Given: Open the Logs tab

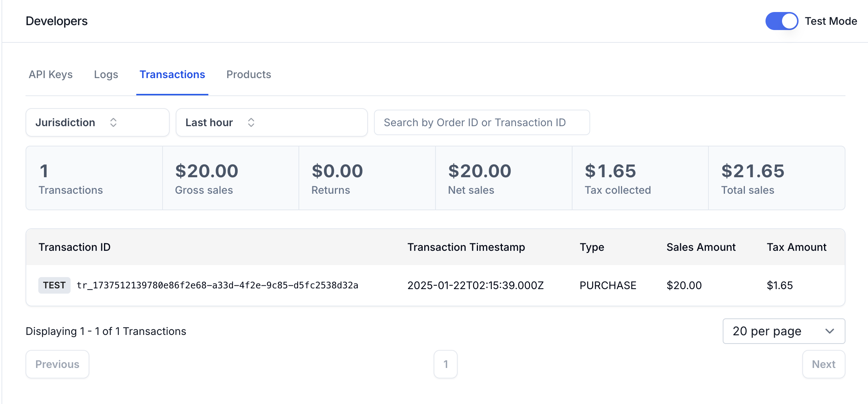Looking at the screenshot, I should (x=106, y=74).
